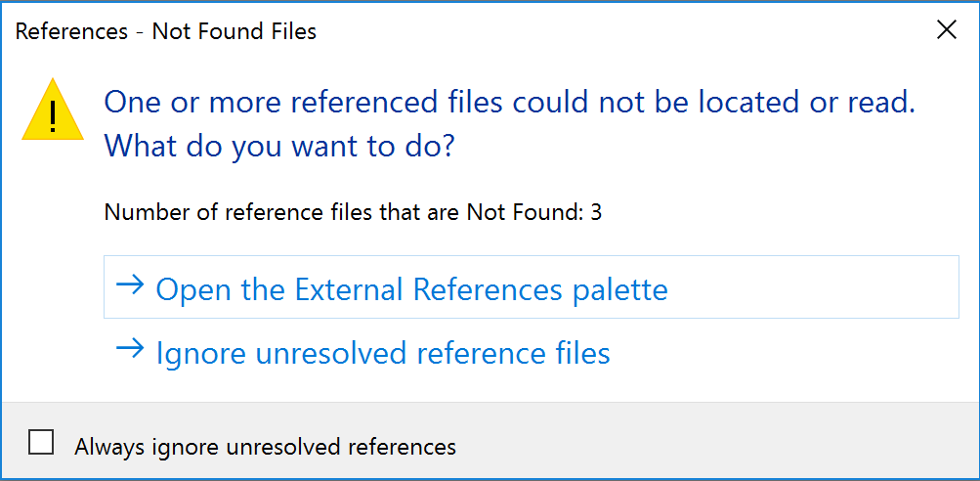Image resolution: width=980 pixels, height=481 pixels.
Task: Click the 'Always ignore unresolved references' label
Action: click(x=265, y=447)
